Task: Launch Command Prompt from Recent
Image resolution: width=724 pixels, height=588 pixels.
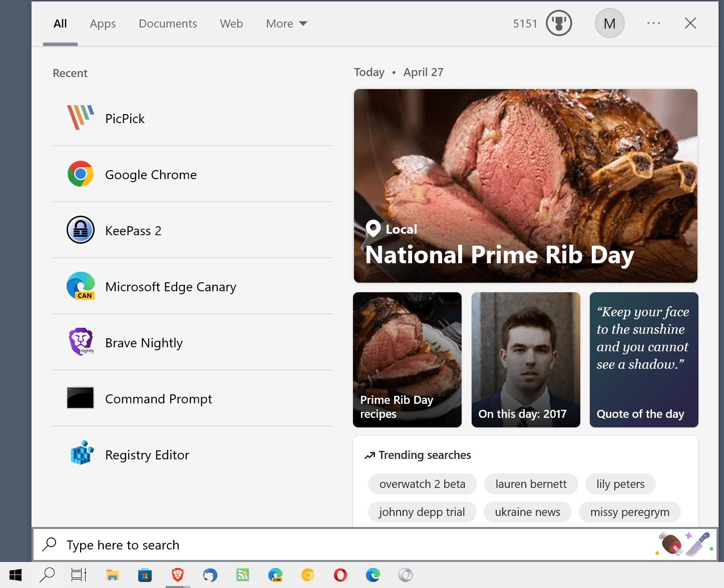Action: (x=192, y=398)
